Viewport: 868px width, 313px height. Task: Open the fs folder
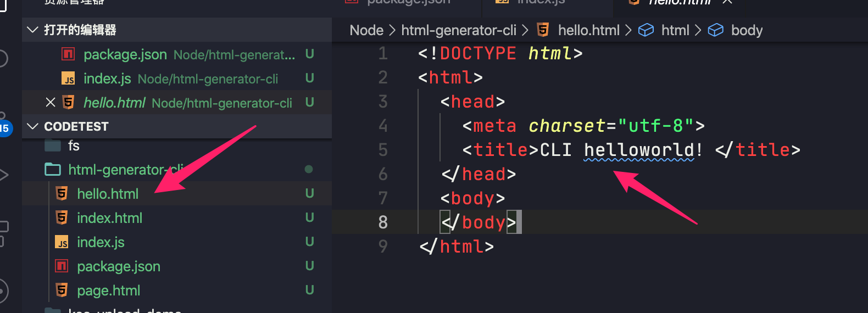pyautogui.click(x=177, y=146)
